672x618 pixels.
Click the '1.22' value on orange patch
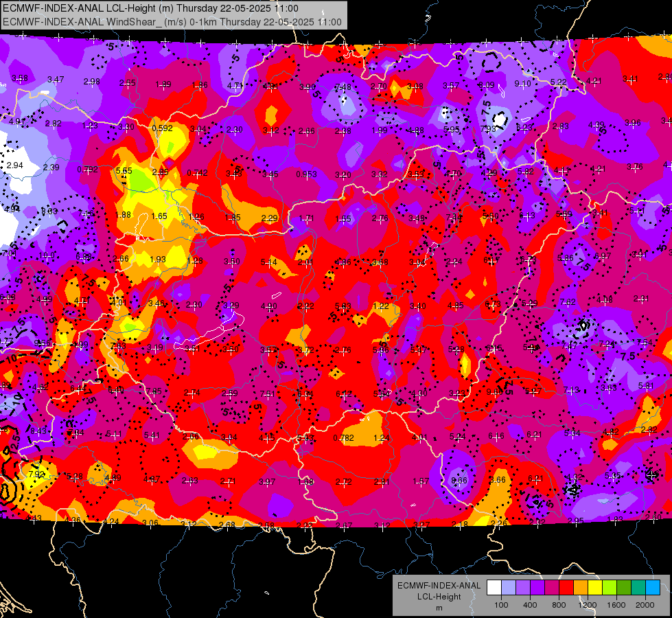pos(380,306)
